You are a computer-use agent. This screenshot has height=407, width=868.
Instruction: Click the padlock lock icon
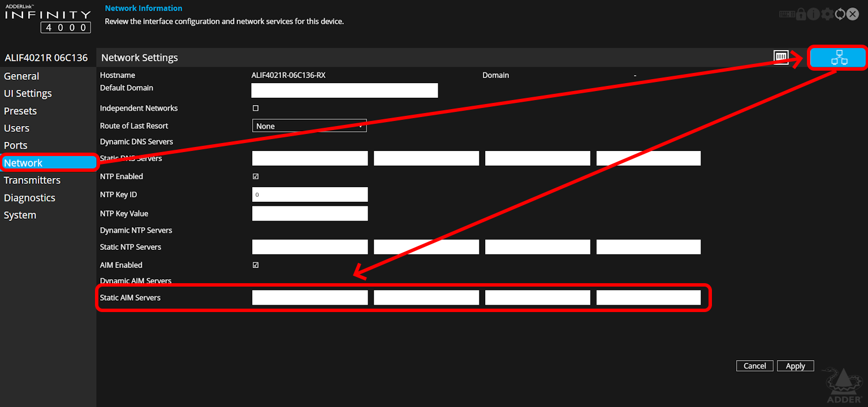click(801, 14)
